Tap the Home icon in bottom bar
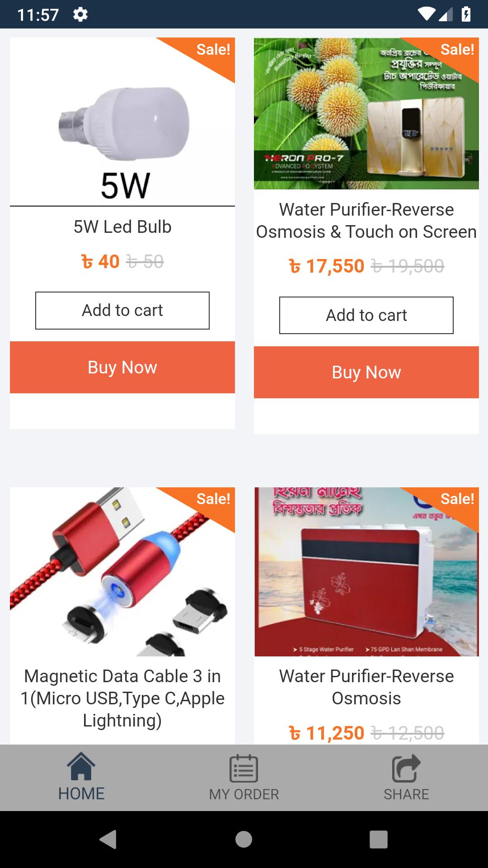 [x=81, y=767]
